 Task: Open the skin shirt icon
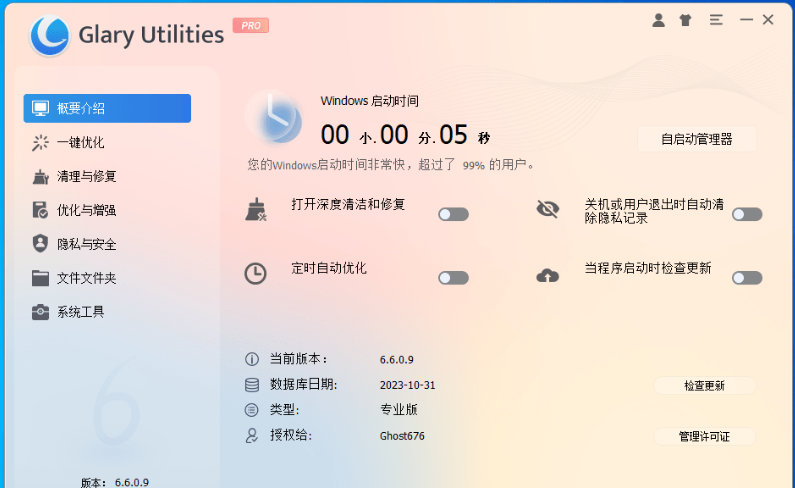[x=685, y=20]
